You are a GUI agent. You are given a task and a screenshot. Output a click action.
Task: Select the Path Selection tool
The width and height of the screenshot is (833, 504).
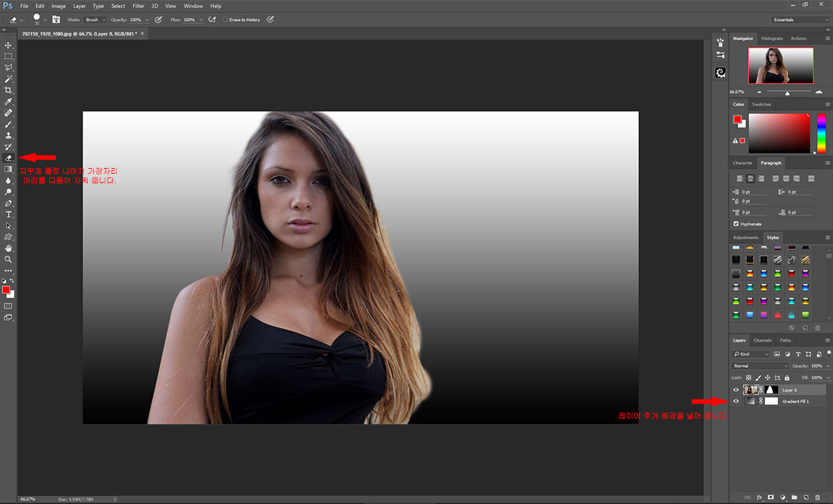click(x=8, y=226)
